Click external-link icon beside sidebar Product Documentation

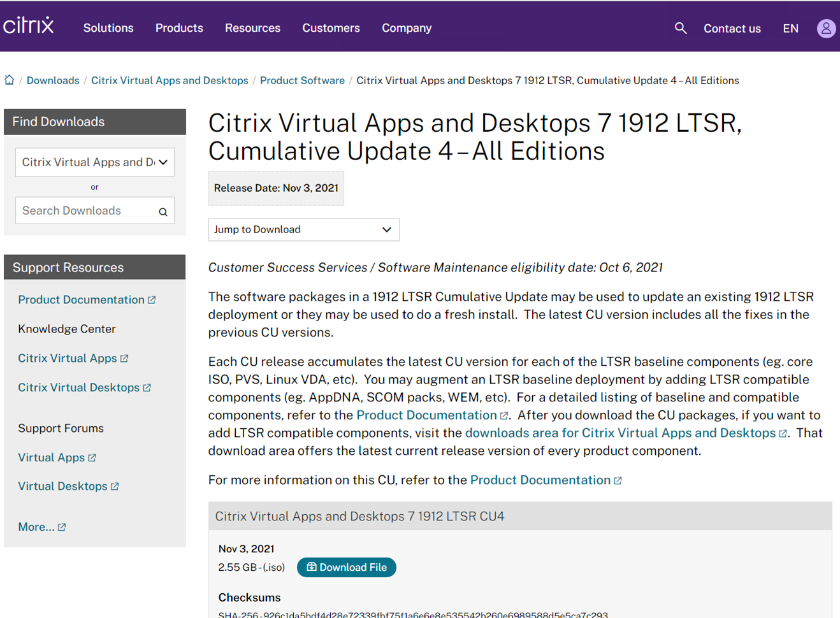coord(152,300)
